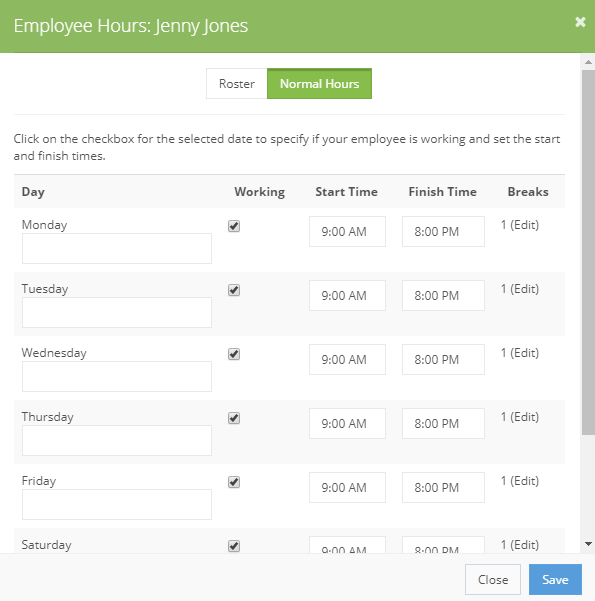Open the Thursday start time field
Image resolution: width=595 pixels, height=601 pixels.
click(x=347, y=424)
